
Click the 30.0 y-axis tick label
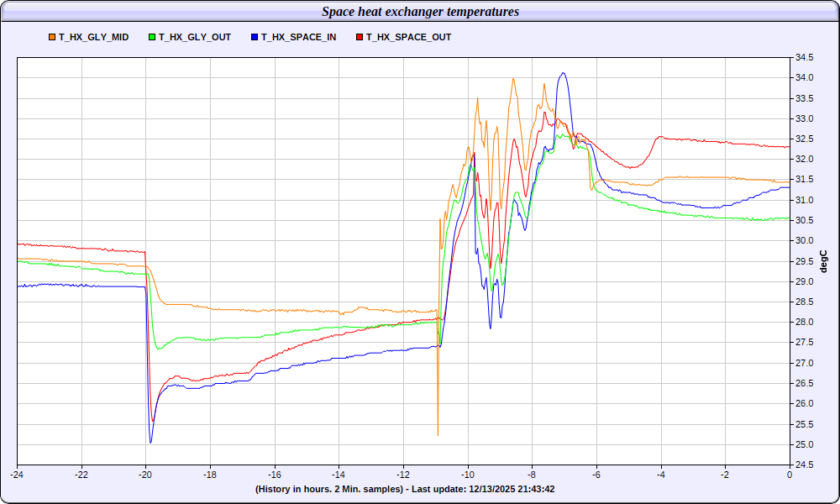coord(805,241)
